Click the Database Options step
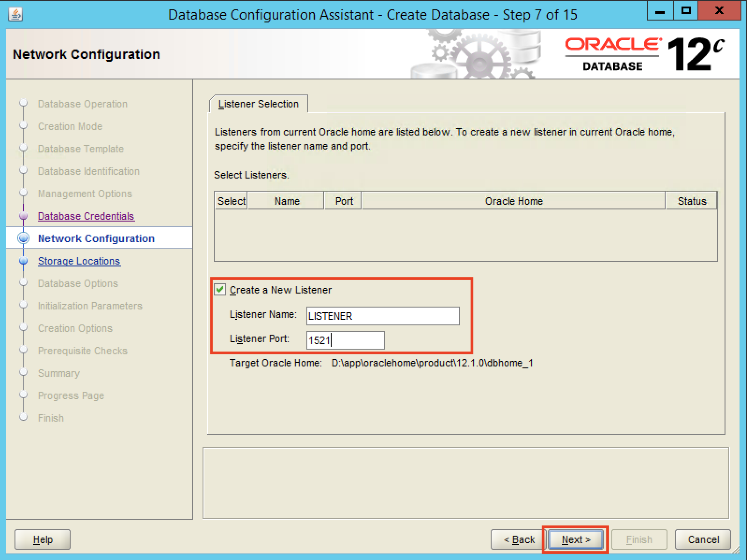747x560 pixels. pyautogui.click(x=78, y=283)
